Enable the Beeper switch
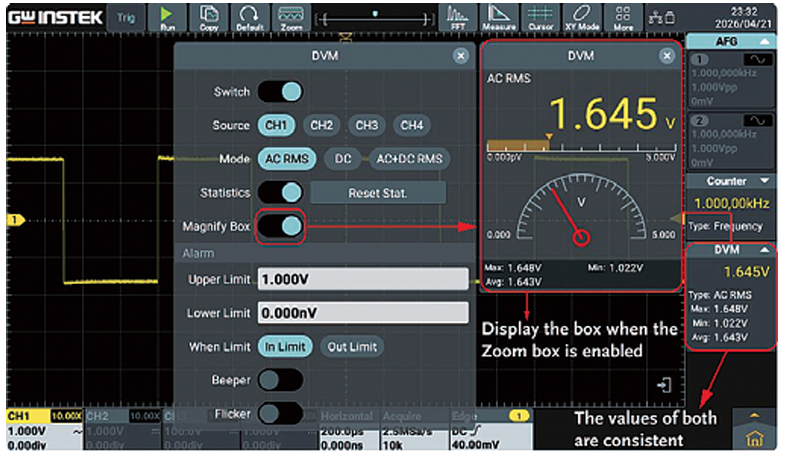The height and width of the screenshot is (456, 785). click(x=280, y=380)
